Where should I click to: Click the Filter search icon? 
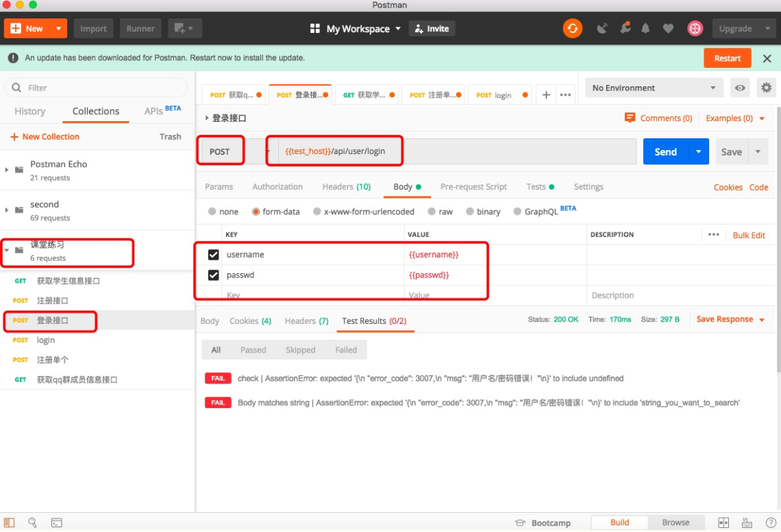(x=16, y=88)
